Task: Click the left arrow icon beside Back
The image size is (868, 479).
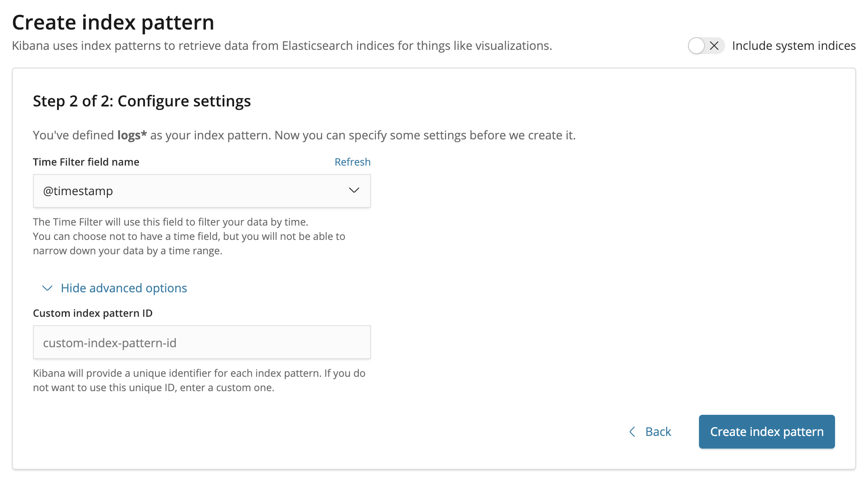Action: [x=632, y=432]
